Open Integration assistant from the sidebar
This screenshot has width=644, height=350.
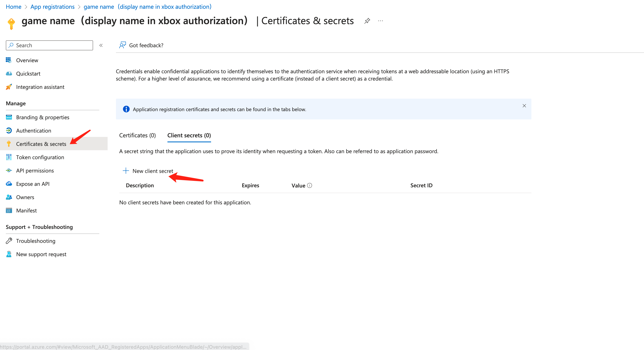(40, 87)
